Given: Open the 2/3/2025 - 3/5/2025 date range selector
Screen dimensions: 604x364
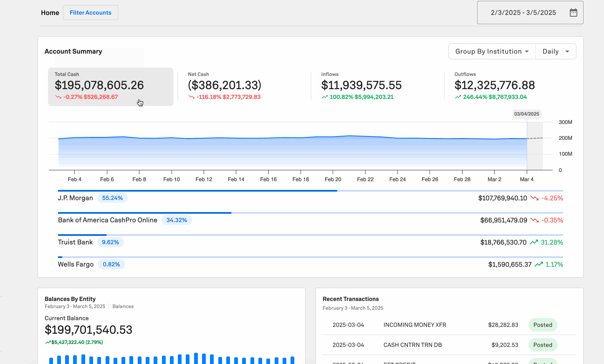Looking at the screenshot, I should [x=523, y=12].
